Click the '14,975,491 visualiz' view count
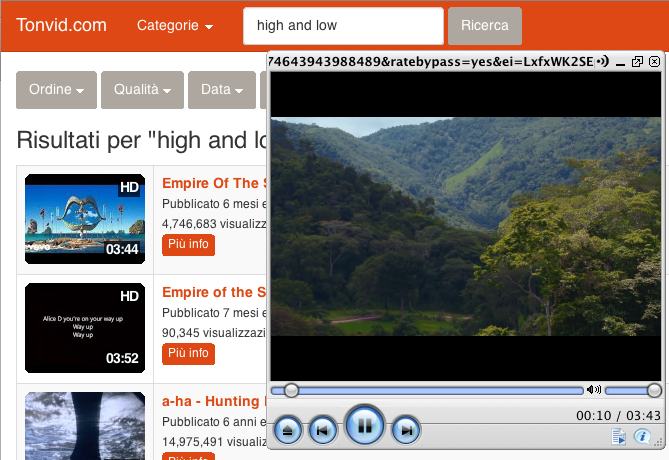Viewport: 669px width, 460px height. click(214, 442)
